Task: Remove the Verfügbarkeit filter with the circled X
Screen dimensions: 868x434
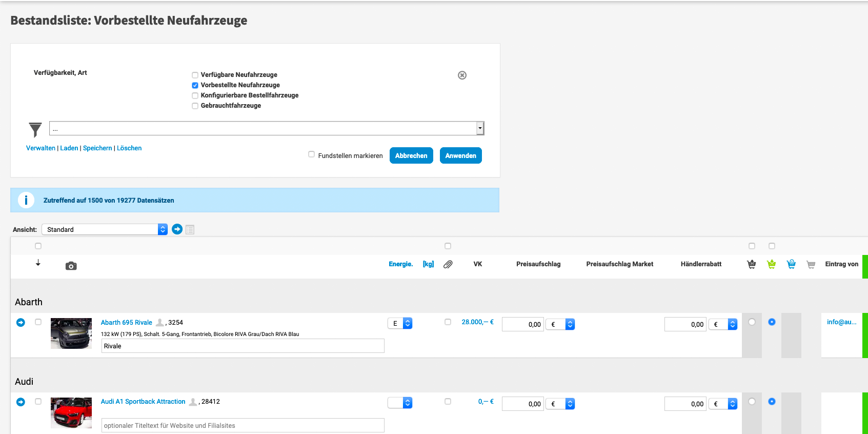Action: coord(462,75)
